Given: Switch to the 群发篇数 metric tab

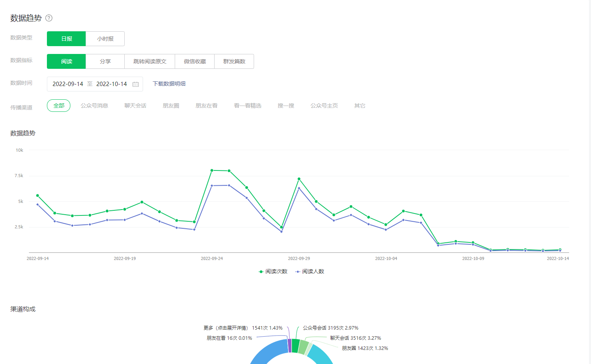Looking at the screenshot, I should coord(234,61).
